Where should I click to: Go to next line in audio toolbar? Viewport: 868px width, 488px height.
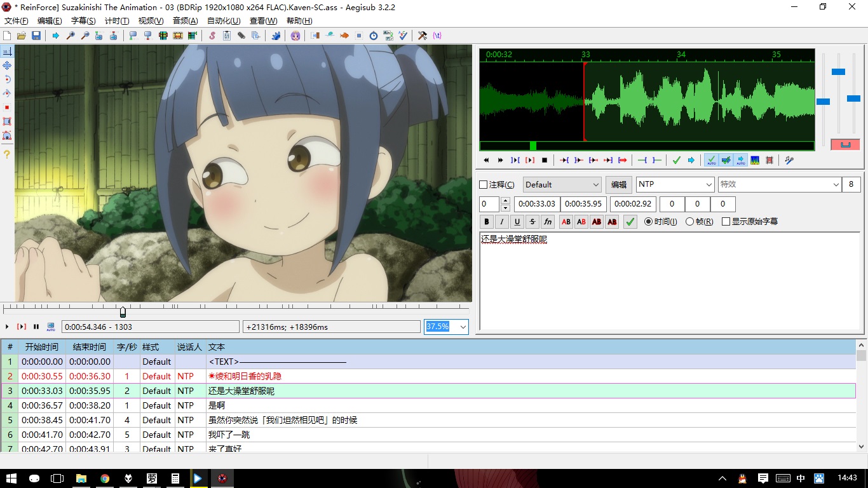click(500, 160)
